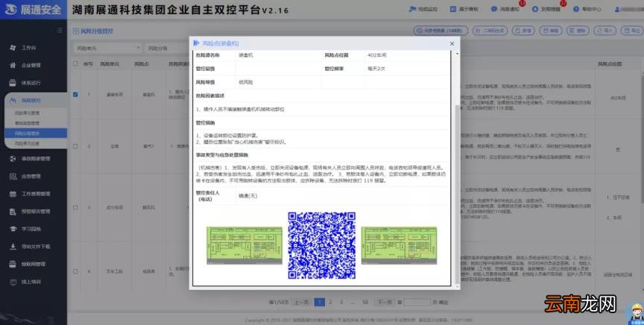
Task: Go to page 1 in pagination
Action: (x=319, y=302)
